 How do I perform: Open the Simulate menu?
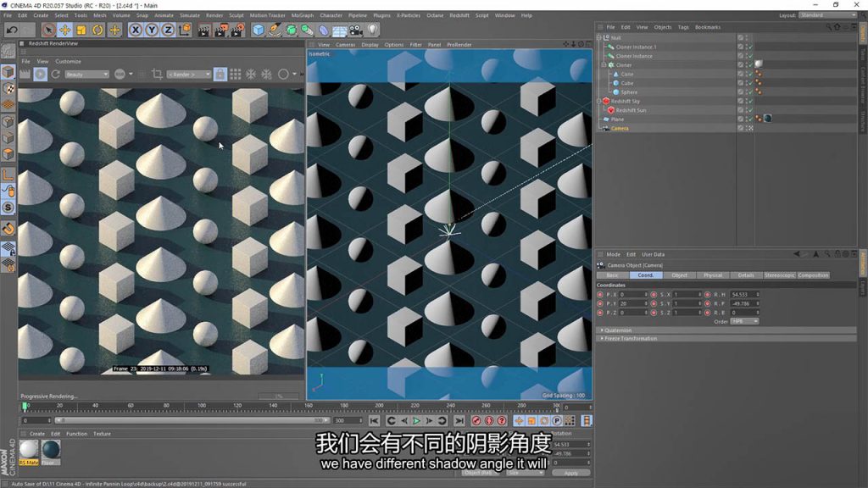point(189,15)
